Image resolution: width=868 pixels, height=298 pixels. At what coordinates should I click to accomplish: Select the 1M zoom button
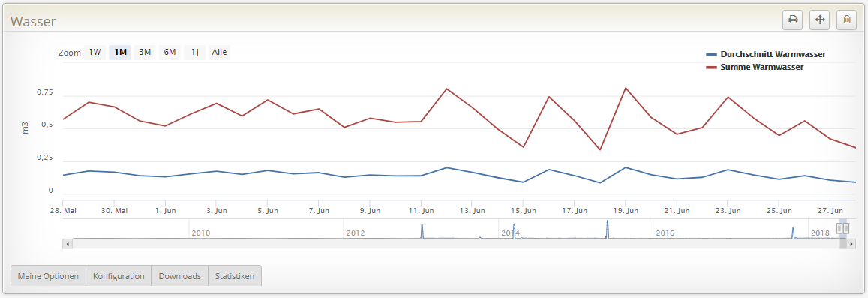[x=120, y=53]
